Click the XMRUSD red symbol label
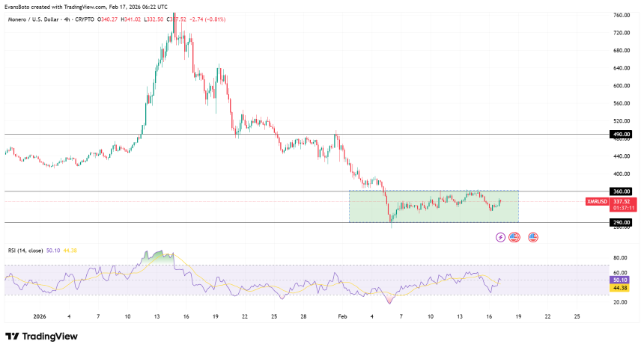Viewport: 644px width, 350px height. (x=598, y=200)
